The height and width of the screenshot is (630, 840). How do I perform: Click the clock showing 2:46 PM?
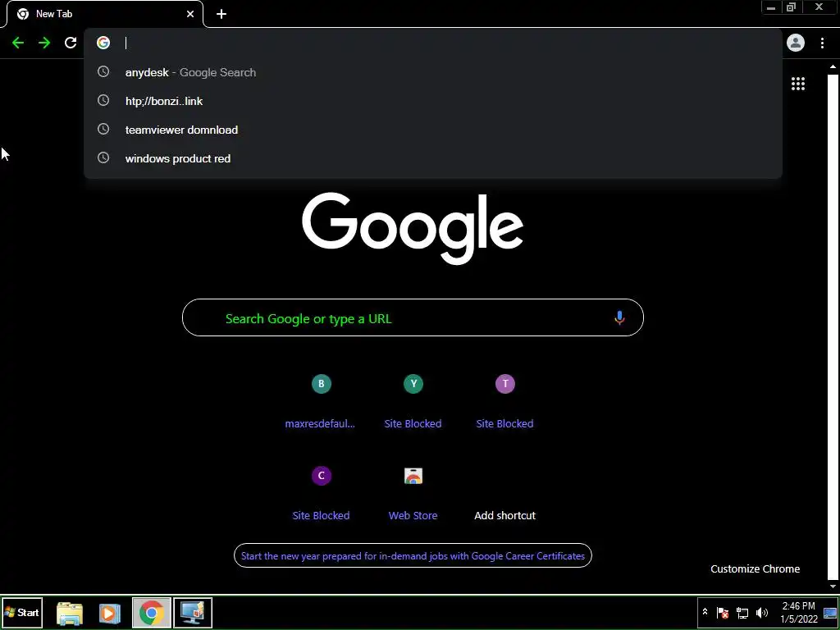tap(799, 612)
